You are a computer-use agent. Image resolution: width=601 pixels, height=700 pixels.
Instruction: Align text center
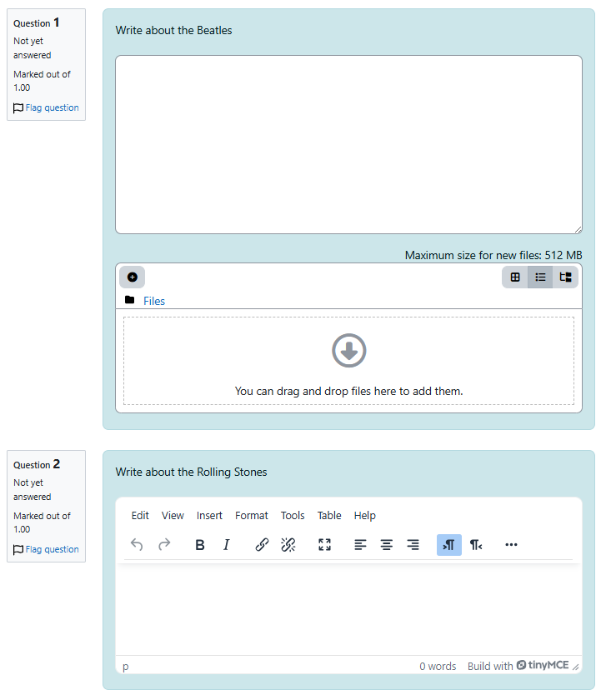387,545
